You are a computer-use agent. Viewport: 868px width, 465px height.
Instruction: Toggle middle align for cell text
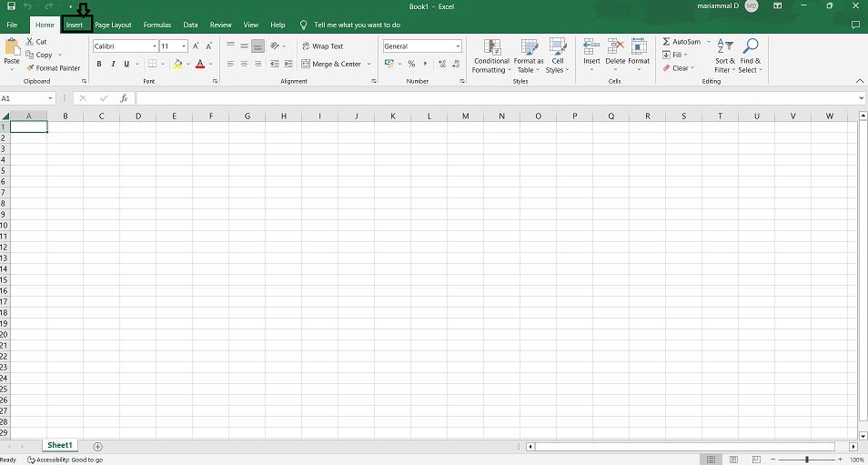244,46
